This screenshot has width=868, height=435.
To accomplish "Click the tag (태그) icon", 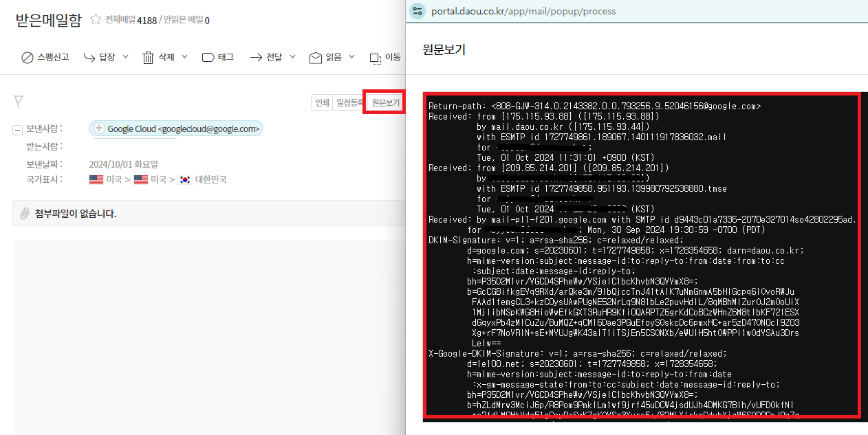I will pos(208,58).
